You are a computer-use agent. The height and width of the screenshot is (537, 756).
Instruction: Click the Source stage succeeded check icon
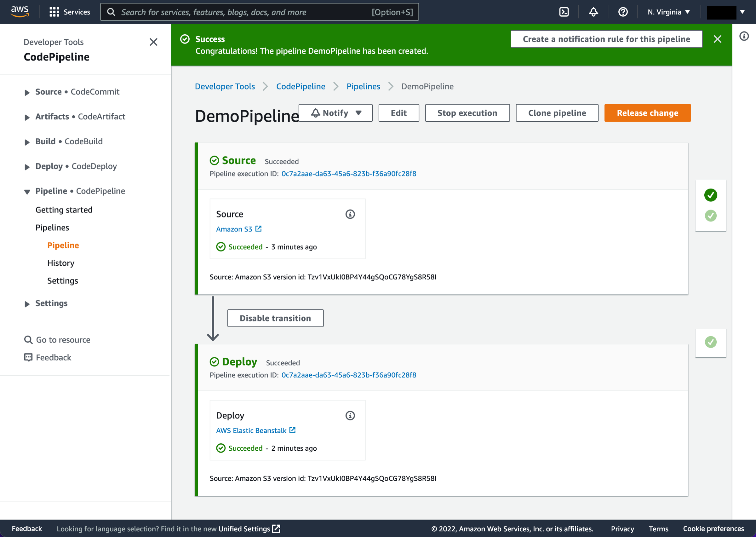215,161
